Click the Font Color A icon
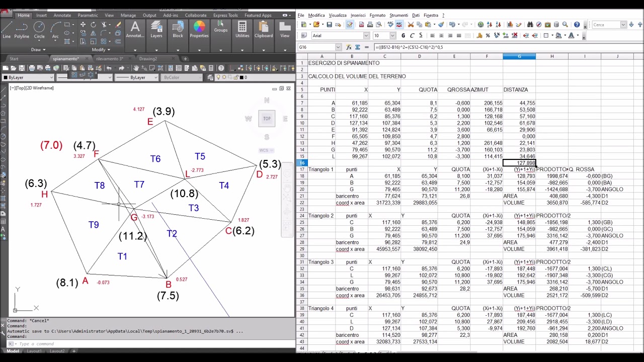The width and height of the screenshot is (644, 362). coord(571,35)
